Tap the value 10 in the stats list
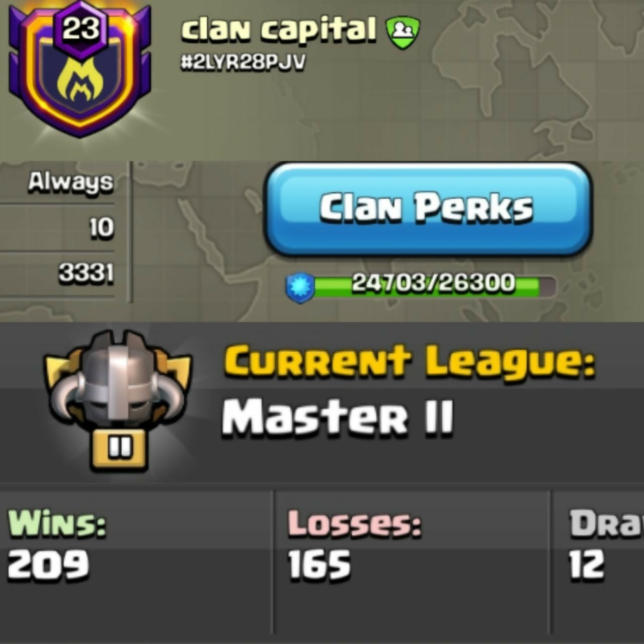This screenshot has width=644, height=644. [102, 227]
